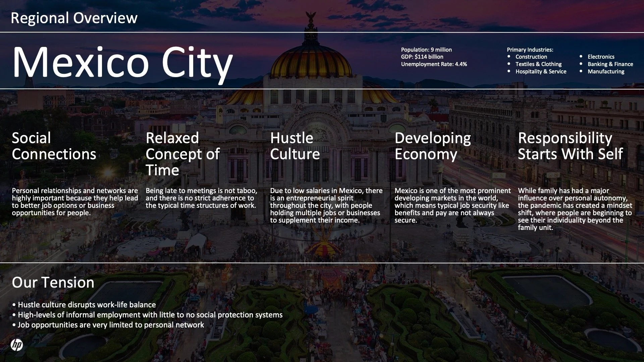644x362 pixels.
Task: Click the Relaxed Concept of Time heading
Action: coord(182,154)
